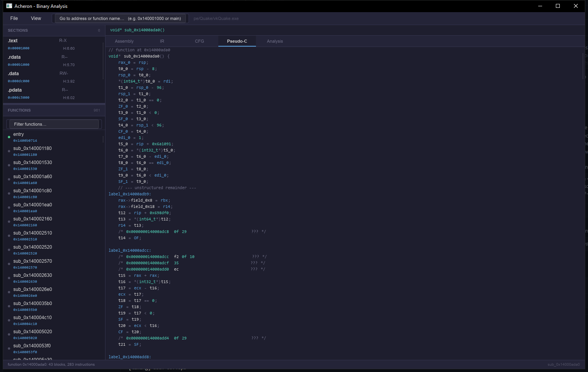
Task: Open function sub_0x140001530
Action: pos(53,165)
